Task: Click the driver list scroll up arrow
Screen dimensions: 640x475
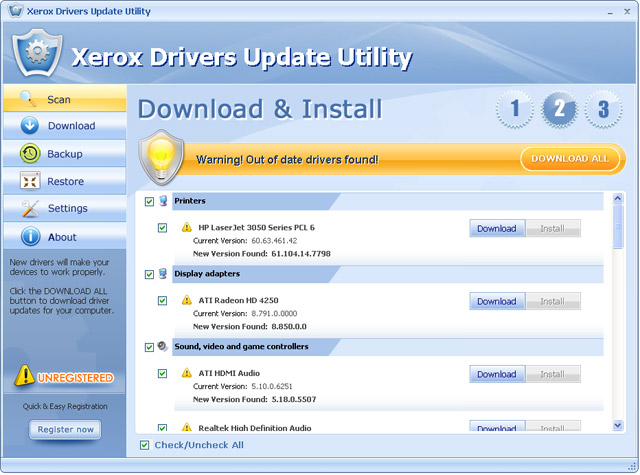Action: (618, 199)
